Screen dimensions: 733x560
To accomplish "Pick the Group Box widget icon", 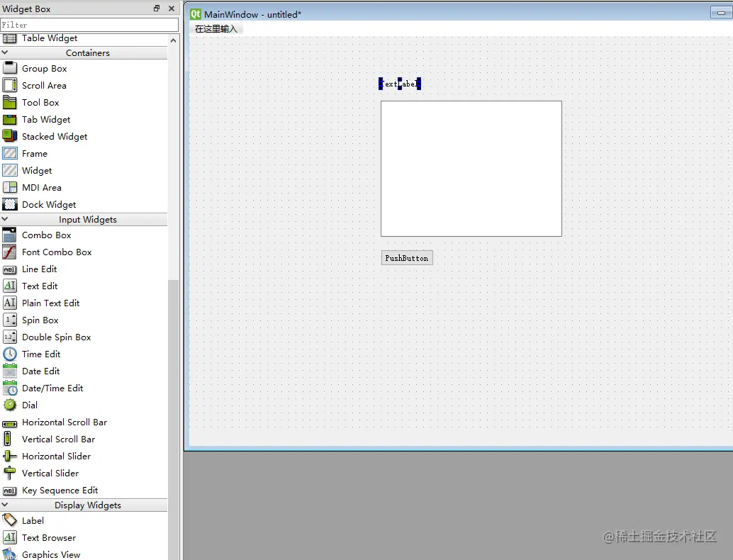I will (10, 68).
